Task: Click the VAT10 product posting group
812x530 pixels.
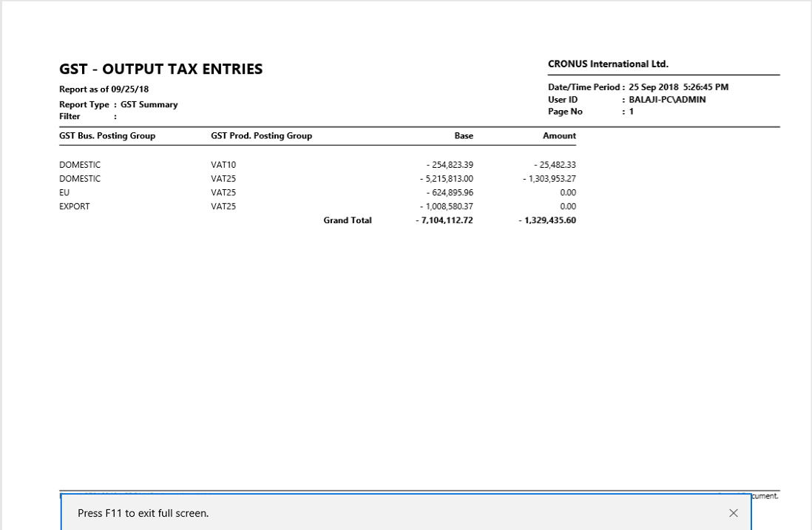Action: click(223, 165)
